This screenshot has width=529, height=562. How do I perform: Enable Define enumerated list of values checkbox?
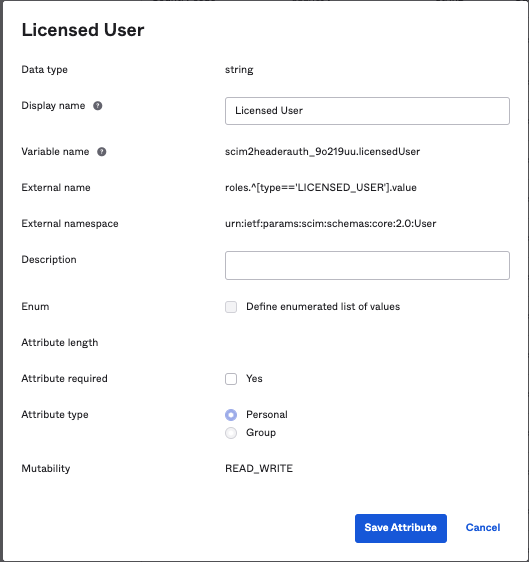point(231,307)
